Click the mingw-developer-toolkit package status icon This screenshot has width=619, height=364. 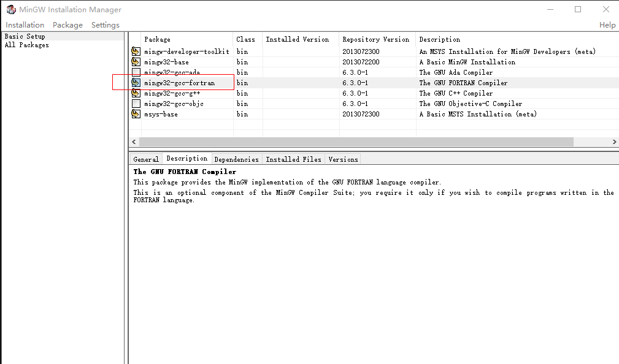pyautogui.click(x=136, y=51)
